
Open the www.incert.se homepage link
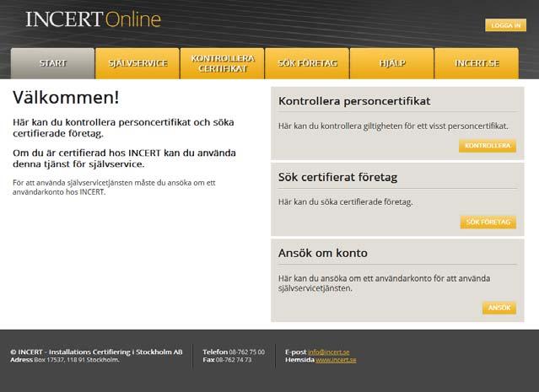pyautogui.click(x=336, y=360)
